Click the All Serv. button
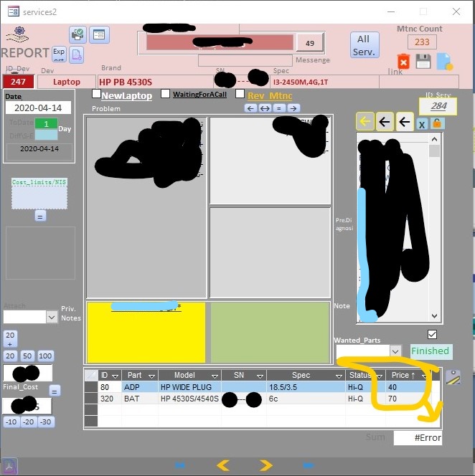The width and height of the screenshot is (475, 476). pyautogui.click(x=365, y=45)
